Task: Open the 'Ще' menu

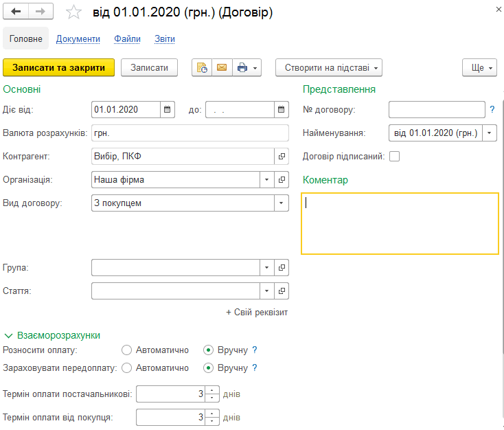Action: (479, 67)
